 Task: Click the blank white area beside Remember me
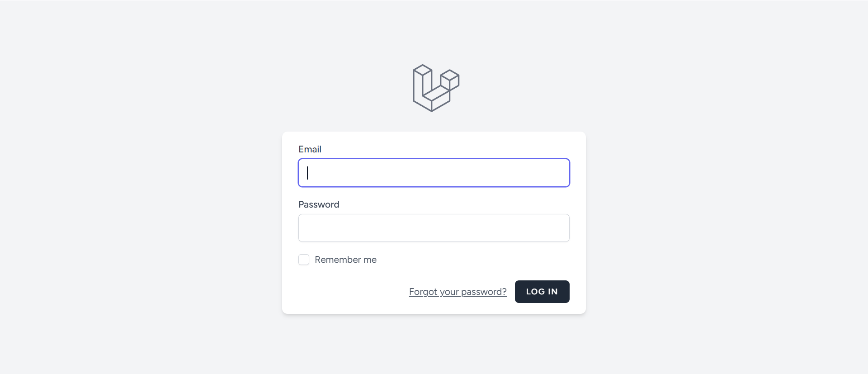(475, 260)
